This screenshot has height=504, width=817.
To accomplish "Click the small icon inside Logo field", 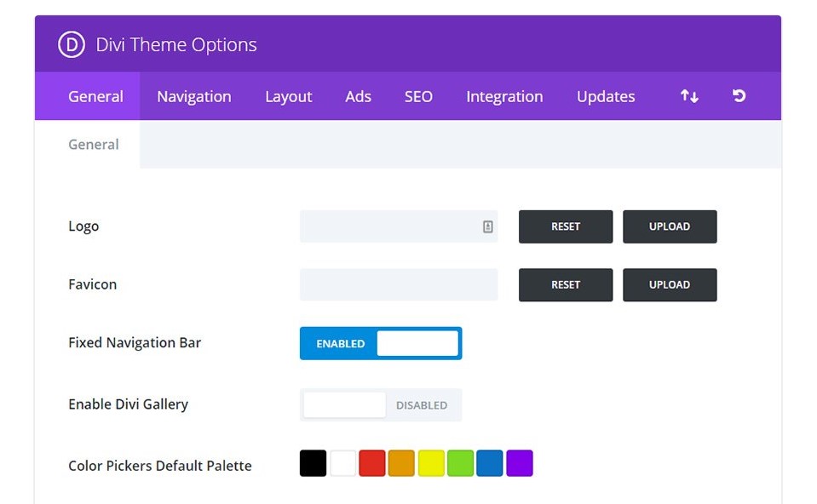I will pyautogui.click(x=487, y=226).
